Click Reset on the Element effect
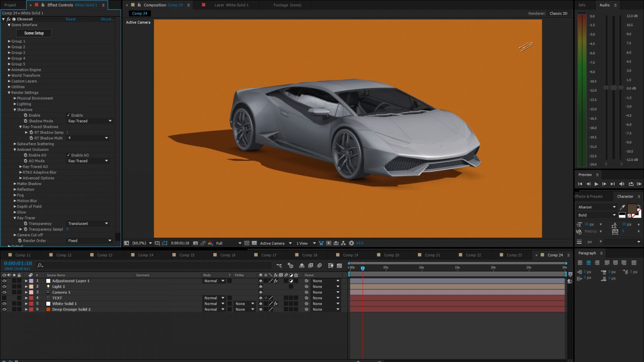 point(71,19)
